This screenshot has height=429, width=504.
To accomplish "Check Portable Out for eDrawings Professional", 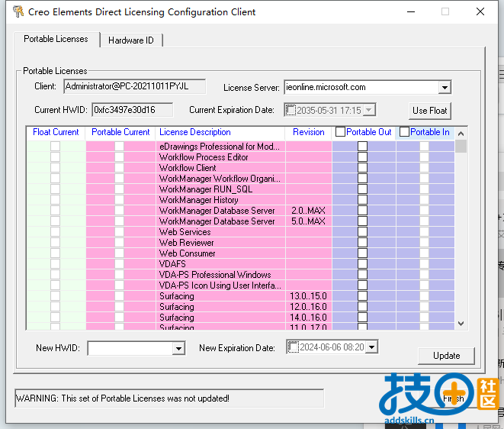I will (x=363, y=147).
